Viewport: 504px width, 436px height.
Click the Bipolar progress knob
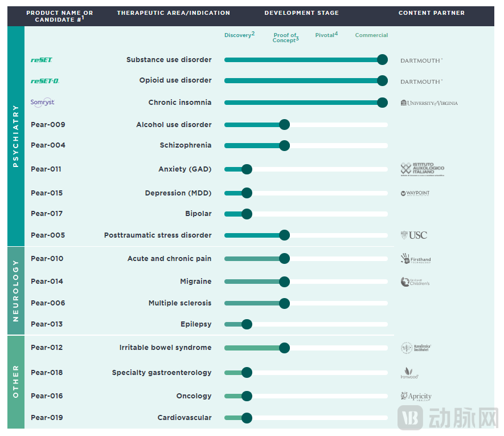click(247, 214)
